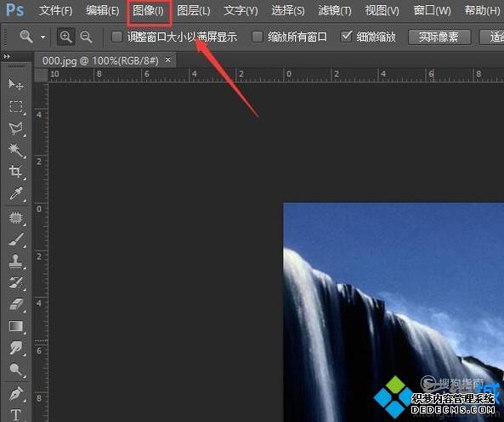Viewport: 504px width, 422px height.
Task: Select the Clone Stamp tool
Action: click(16, 262)
